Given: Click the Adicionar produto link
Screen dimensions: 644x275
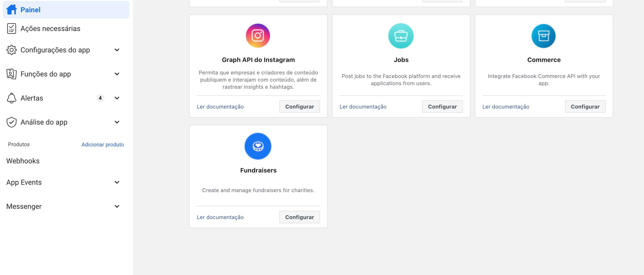Looking at the screenshot, I should (102, 144).
